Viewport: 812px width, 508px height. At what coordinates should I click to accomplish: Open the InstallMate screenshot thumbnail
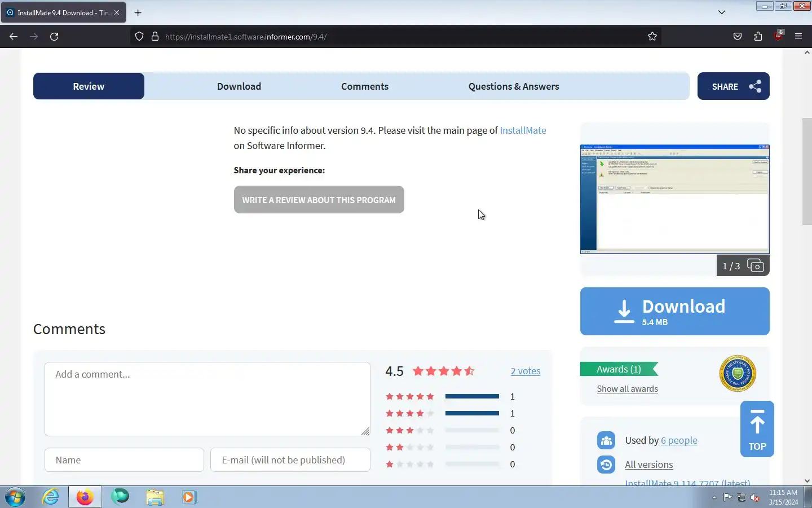click(x=674, y=199)
